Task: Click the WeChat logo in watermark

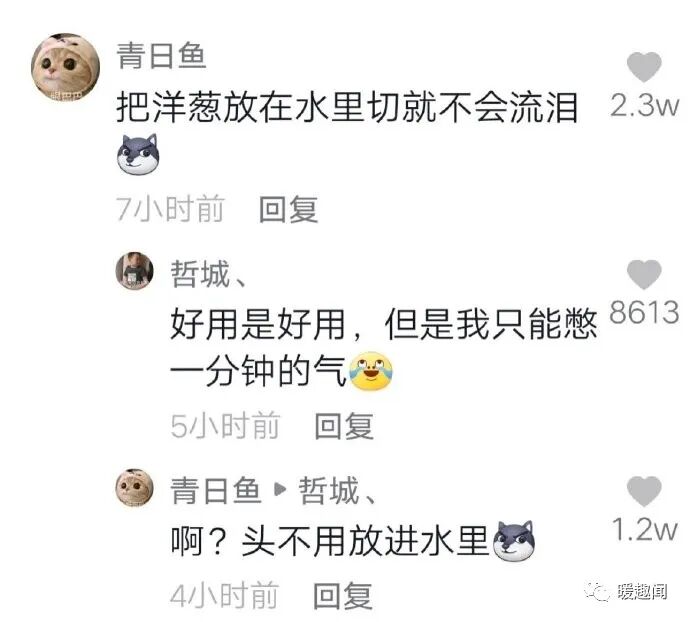Action: click(x=597, y=591)
